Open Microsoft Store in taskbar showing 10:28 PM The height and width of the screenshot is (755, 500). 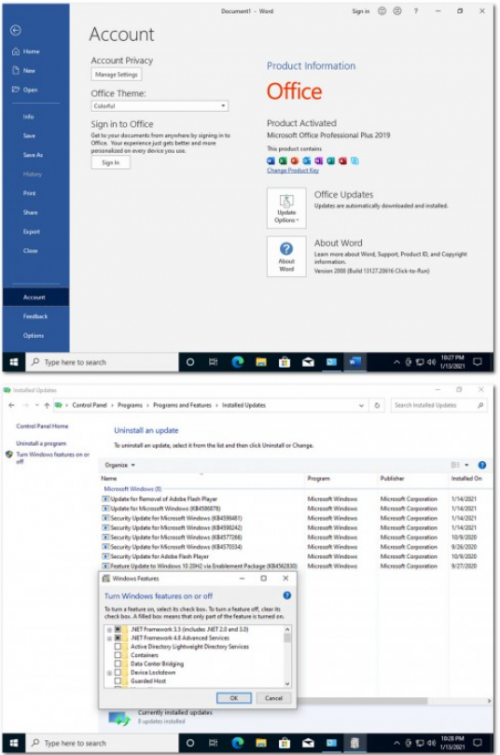pyautogui.click(x=285, y=743)
